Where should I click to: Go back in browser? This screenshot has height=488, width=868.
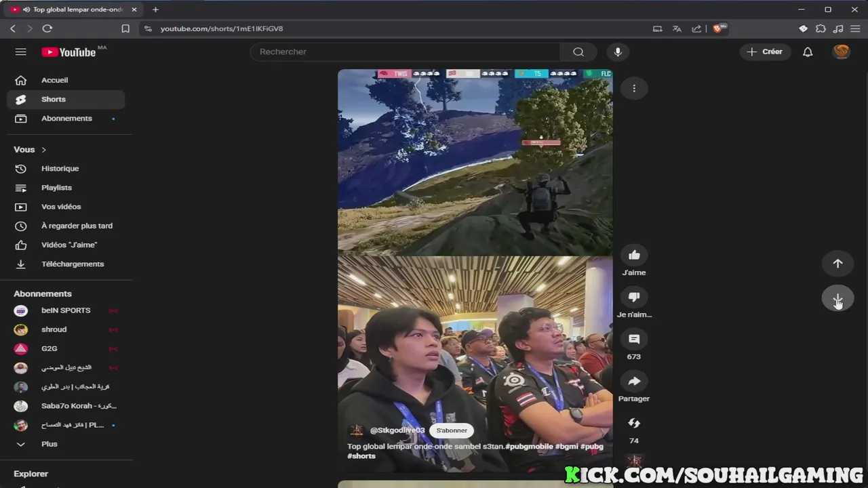pos(13,28)
